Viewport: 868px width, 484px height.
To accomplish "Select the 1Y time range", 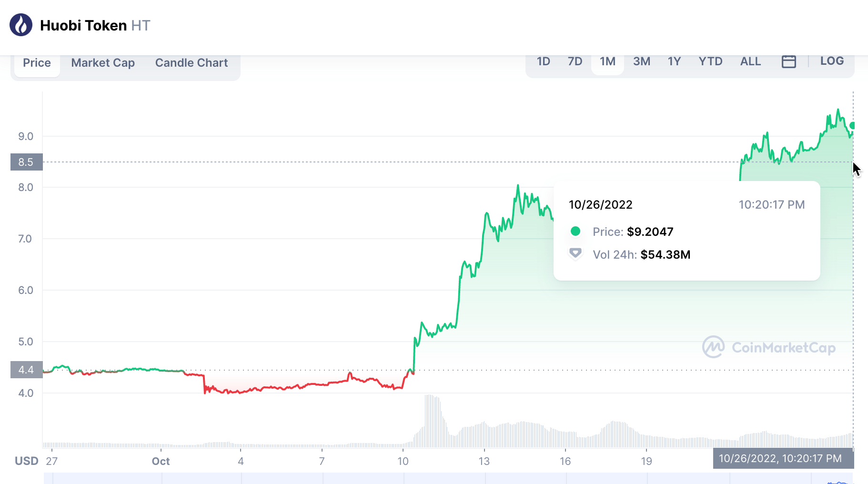I will 674,61.
